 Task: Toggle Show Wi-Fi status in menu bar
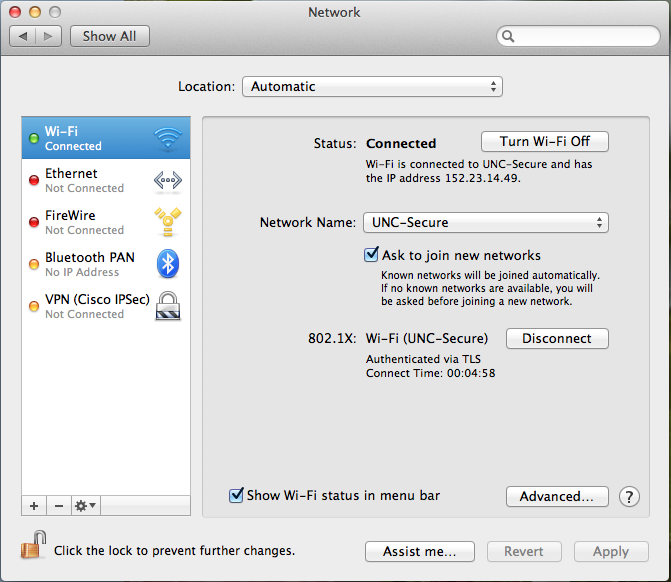coord(237,495)
